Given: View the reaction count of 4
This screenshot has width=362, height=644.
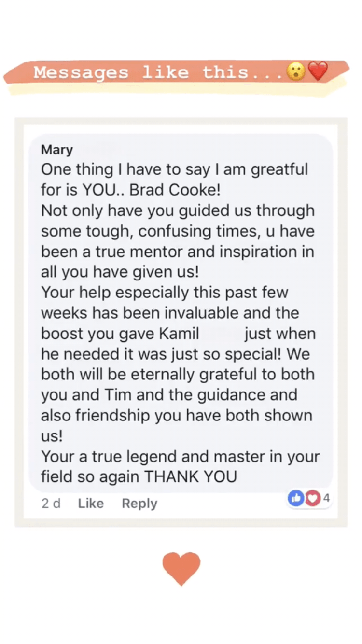Looking at the screenshot, I should point(326,498).
